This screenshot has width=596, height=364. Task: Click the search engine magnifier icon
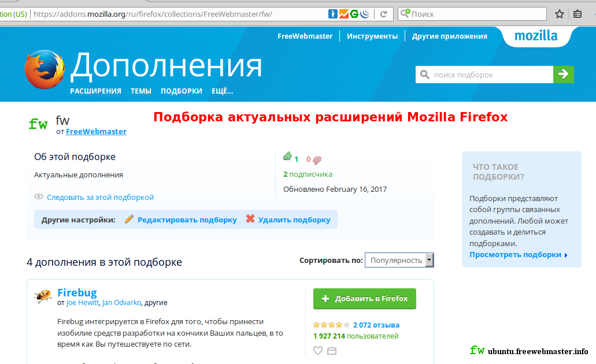[x=405, y=13]
